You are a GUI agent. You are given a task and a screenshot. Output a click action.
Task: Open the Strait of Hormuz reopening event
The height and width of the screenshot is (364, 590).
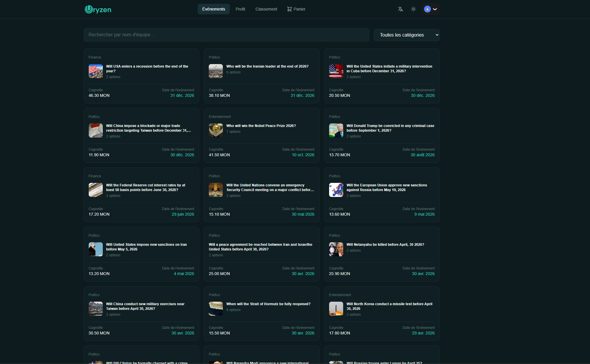click(268, 304)
